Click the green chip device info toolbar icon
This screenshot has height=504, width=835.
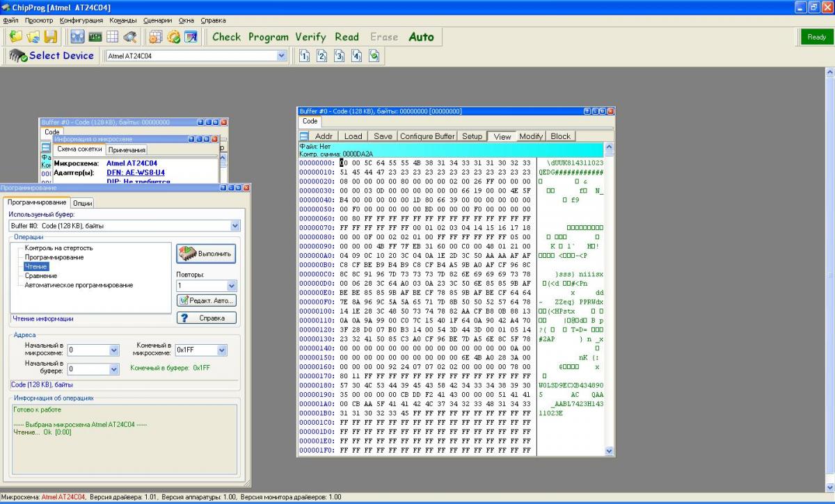[x=95, y=37]
